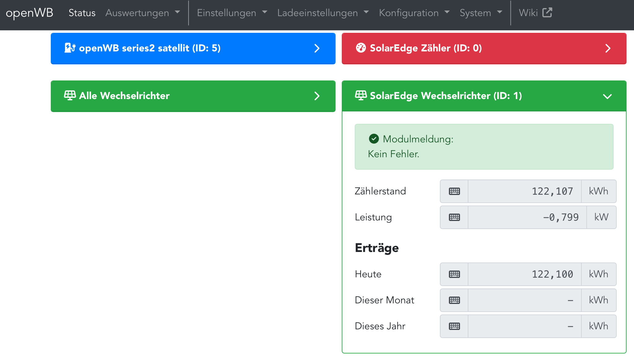
Task: Click the Leistung label
Action: 373,217
